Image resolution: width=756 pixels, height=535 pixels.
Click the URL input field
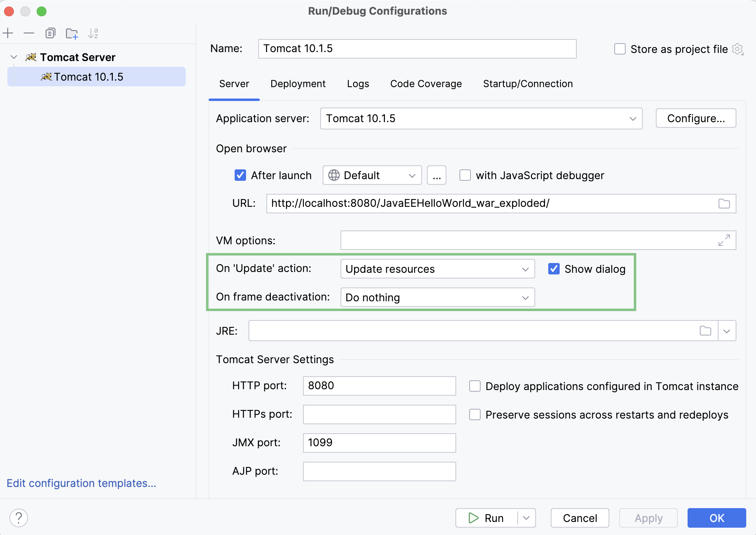(501, 204)
